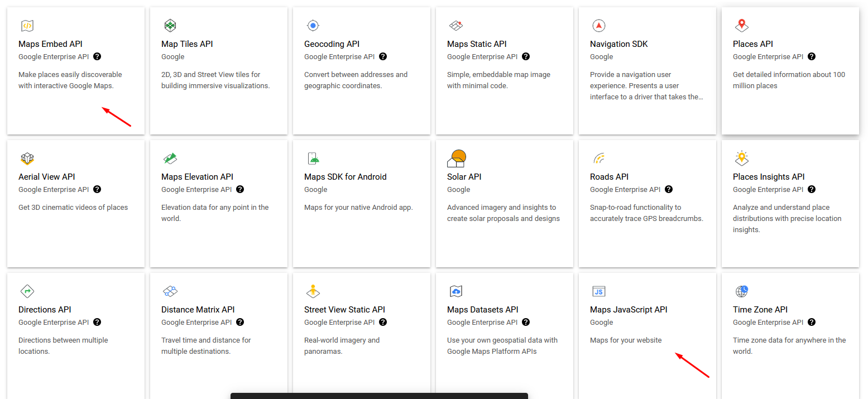Image resolution: width=868 pixels, height=399 pixels.
Task: Click "Maps for your native Android app." text
Action: [x=358, y=207]
